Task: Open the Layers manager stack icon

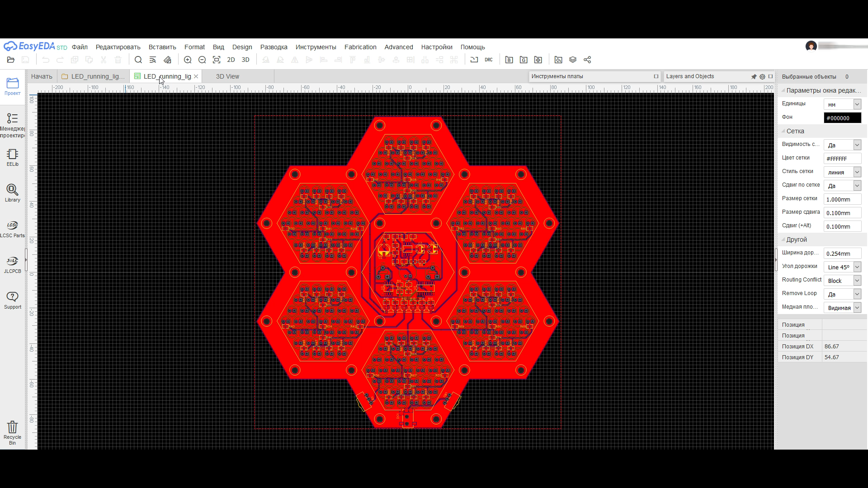Action: 573,60
